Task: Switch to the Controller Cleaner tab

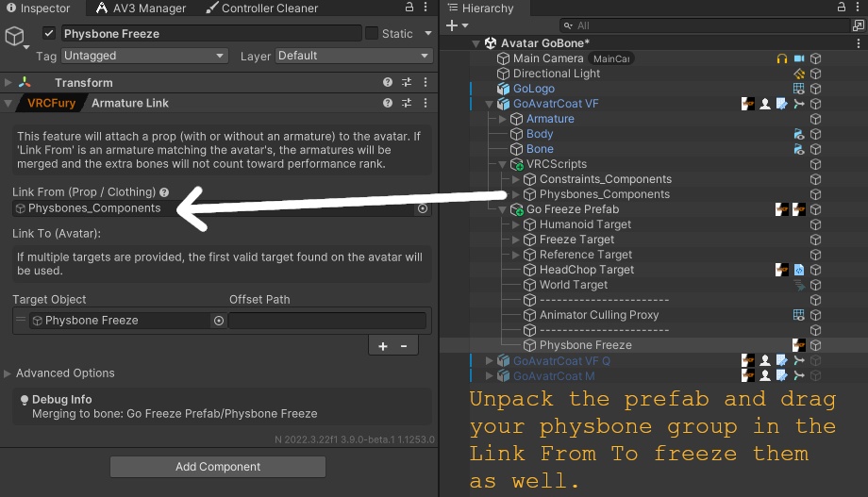Action: [x=262, y=8]
